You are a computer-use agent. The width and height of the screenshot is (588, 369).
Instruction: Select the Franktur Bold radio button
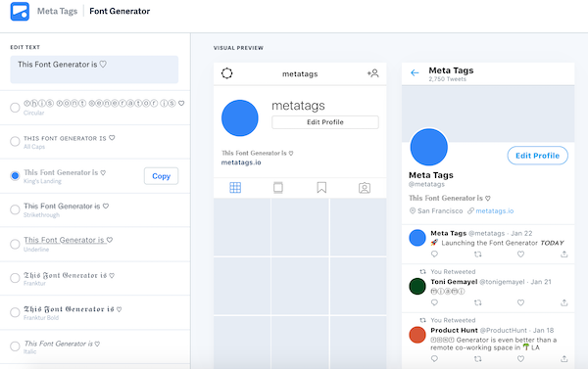click(15, 312)
